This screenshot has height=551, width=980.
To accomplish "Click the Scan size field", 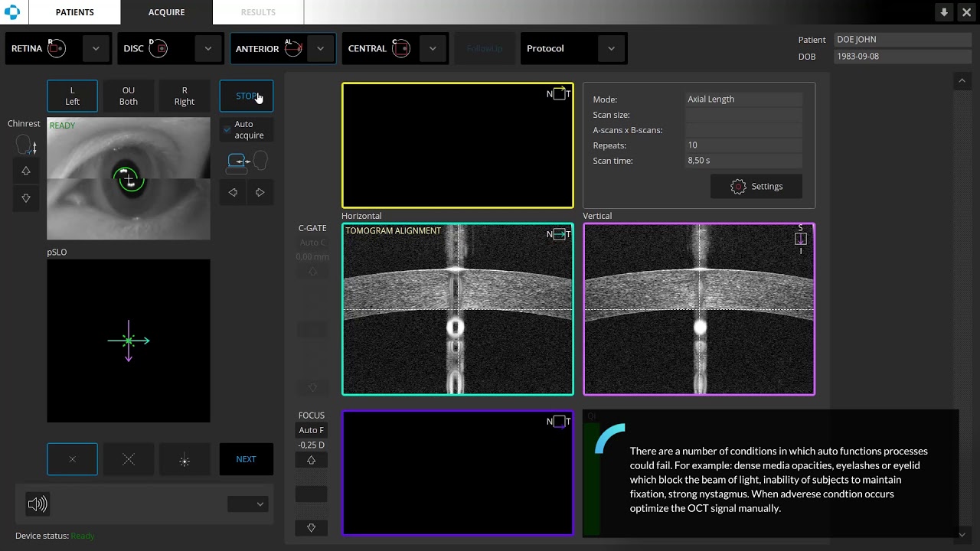I will (x=743, y=114).
